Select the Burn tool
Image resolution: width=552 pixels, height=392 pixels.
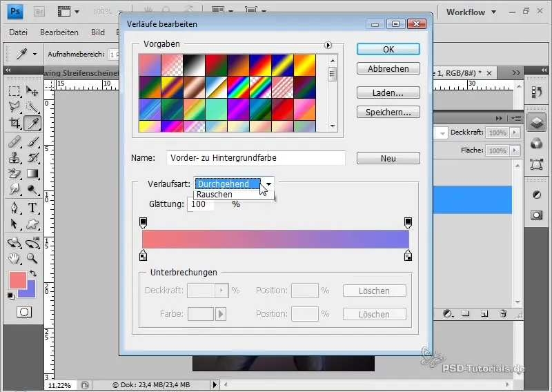click(x=32, y=190)
